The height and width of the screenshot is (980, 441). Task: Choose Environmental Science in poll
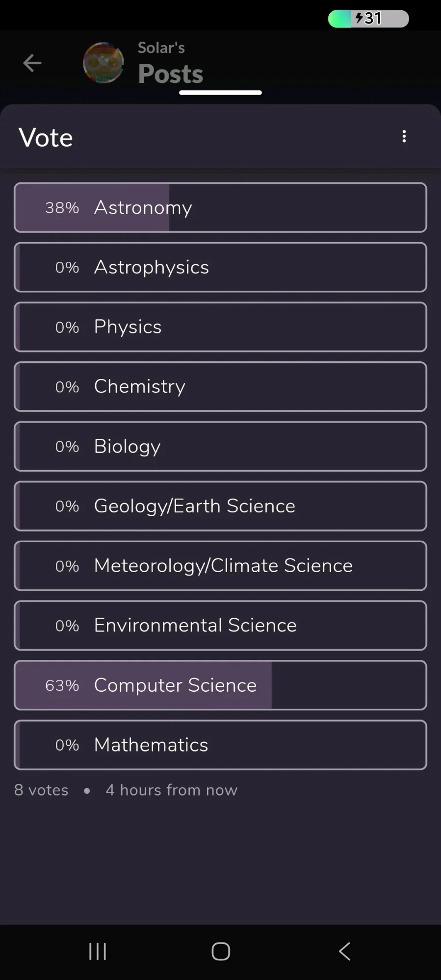[220, 626]
